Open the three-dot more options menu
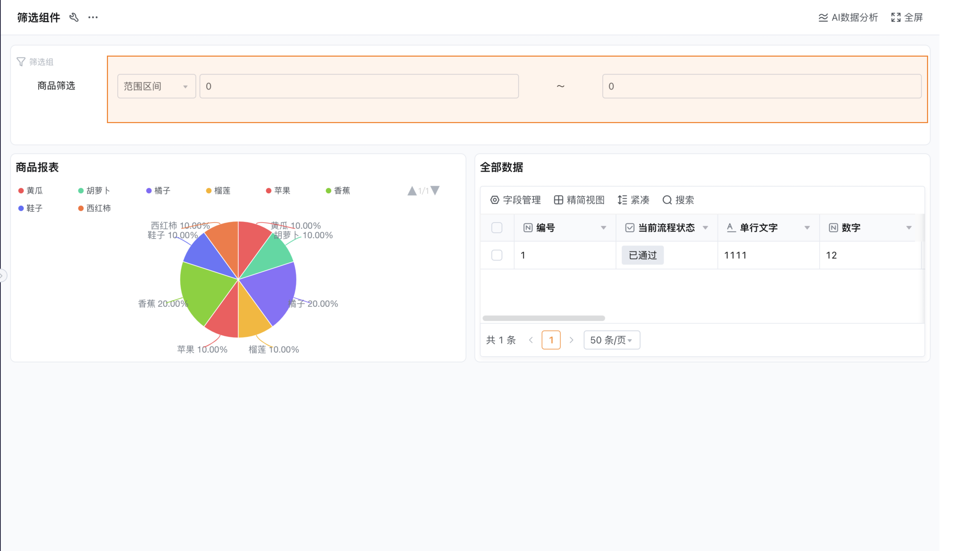This screenshot has width=980, height=551. (x=93, y=17)
